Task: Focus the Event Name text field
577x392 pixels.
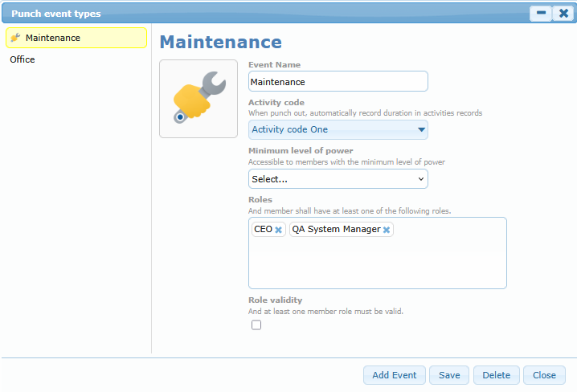Action: tap(338, 81)
